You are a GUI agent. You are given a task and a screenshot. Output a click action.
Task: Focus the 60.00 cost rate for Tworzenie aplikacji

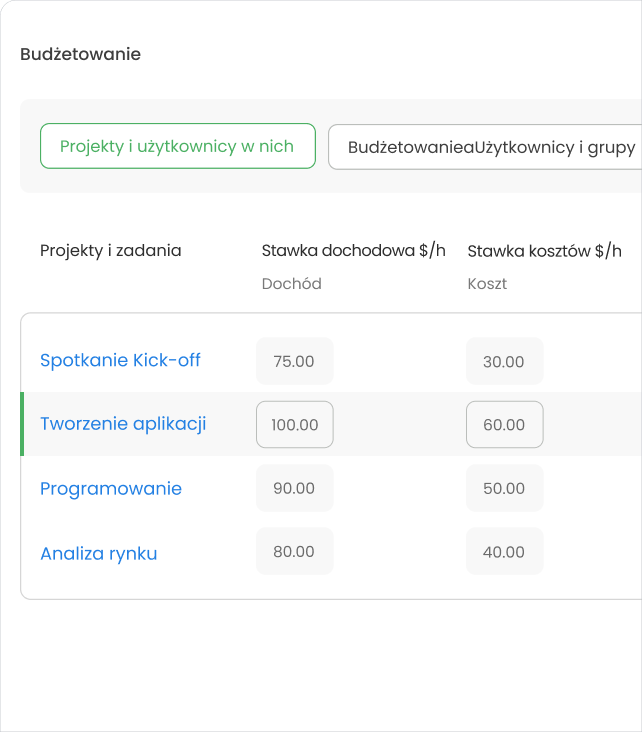click(504, 425)
